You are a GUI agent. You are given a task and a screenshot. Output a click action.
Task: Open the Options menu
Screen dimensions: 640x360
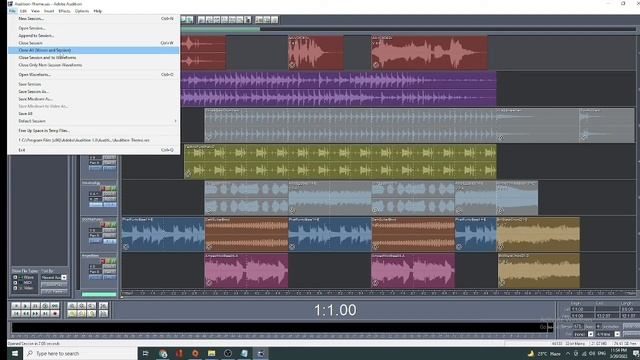point(82,11)
